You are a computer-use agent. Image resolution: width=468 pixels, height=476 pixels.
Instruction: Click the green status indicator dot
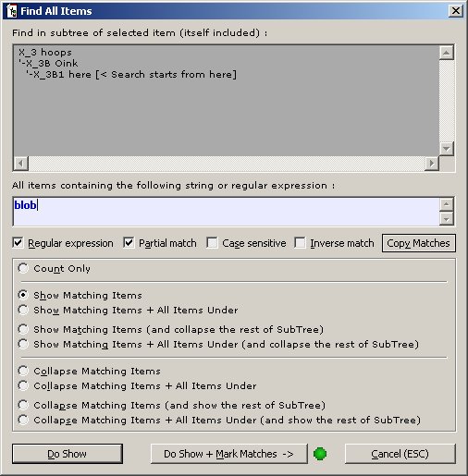pos(320,454)
